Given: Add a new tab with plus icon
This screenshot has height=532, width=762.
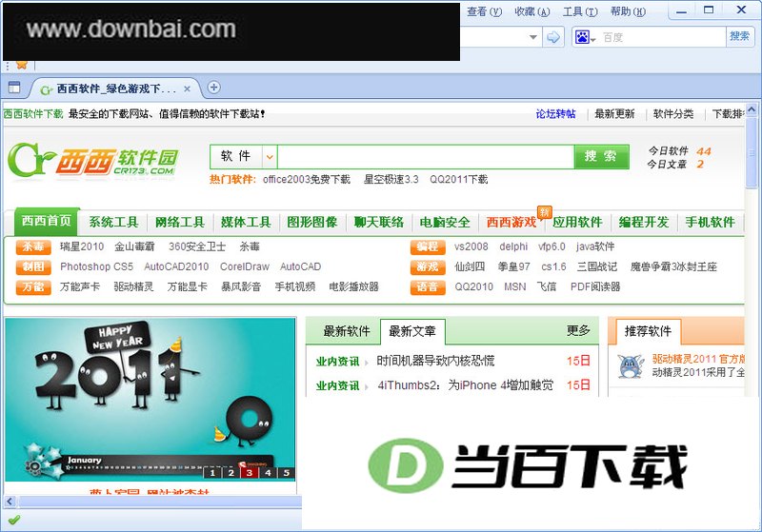Looking at the screenshot, I should tap(213, 88).
